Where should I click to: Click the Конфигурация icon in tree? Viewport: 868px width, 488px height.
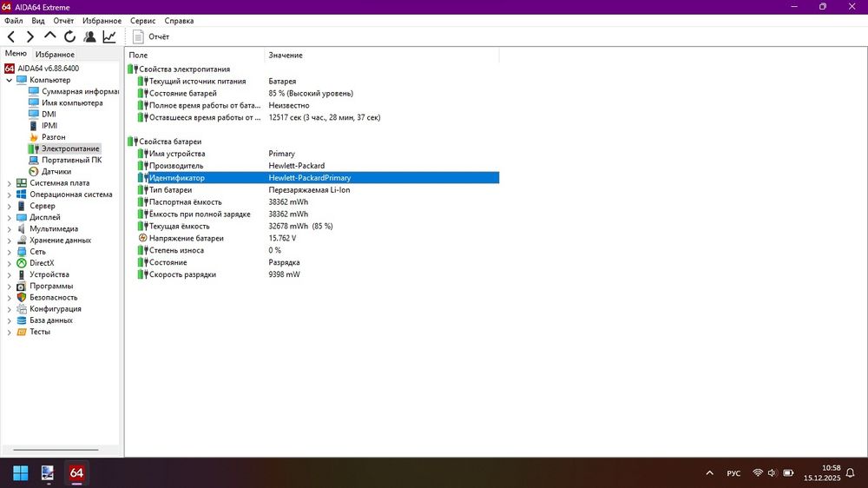(22, 308)
